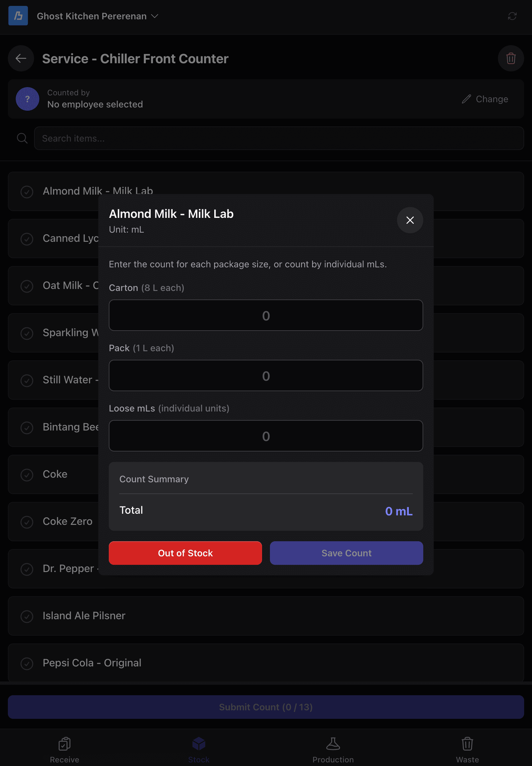This screenshot has height=766, width=532.
Task: Toggle the Coke check circle
Action: tap(27, 474)
